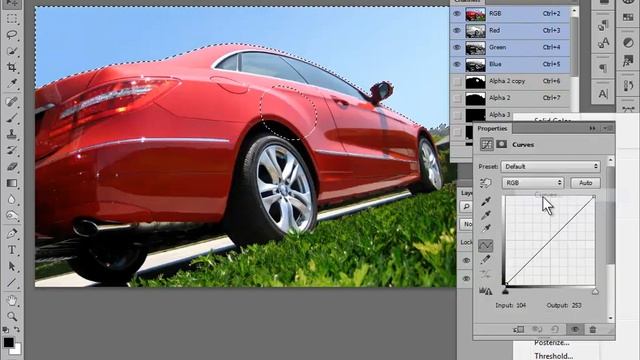Toggle Curves adjustment layer visibility in Properties
The height and width of the screenshot is (360, 640).
point(575,329)
